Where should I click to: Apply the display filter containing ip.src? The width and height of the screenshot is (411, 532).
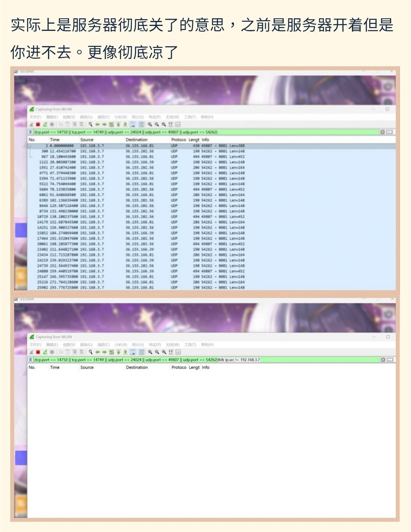(x=390, y=360)
